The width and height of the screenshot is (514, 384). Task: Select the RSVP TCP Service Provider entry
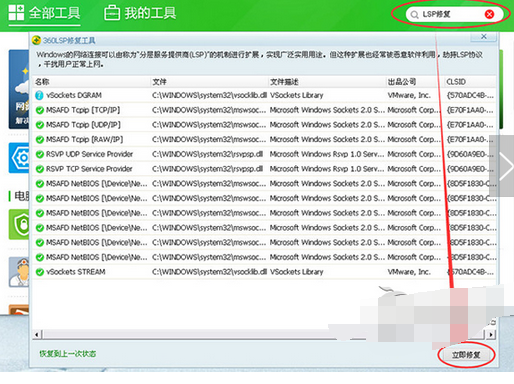click(89, 169)
